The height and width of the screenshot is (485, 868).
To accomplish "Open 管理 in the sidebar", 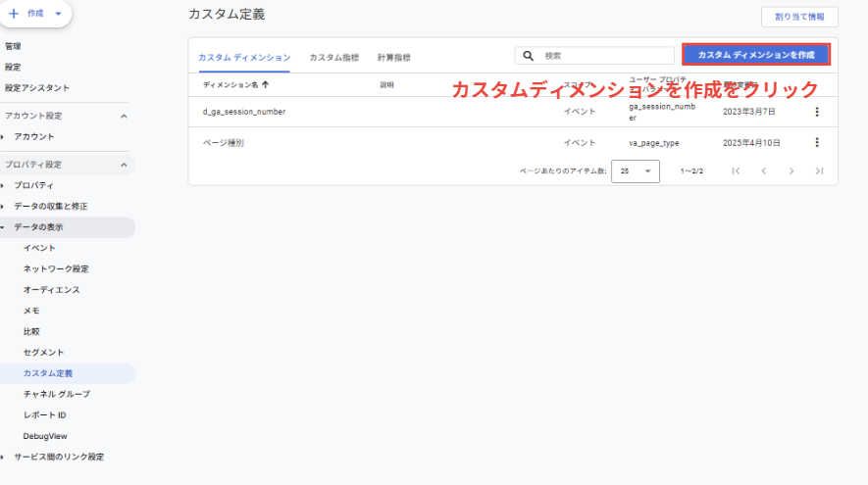I will click(x=13, y=46).
